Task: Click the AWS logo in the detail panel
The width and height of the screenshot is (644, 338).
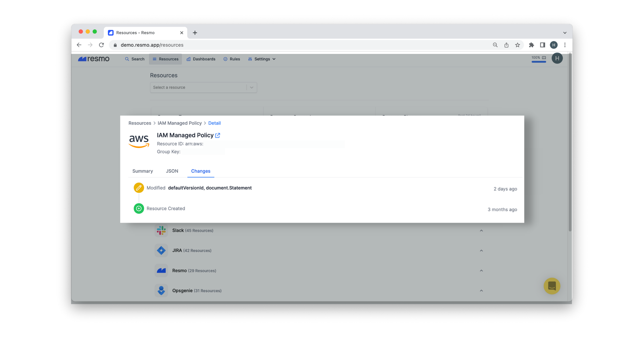Action: [x=139, y=141]
